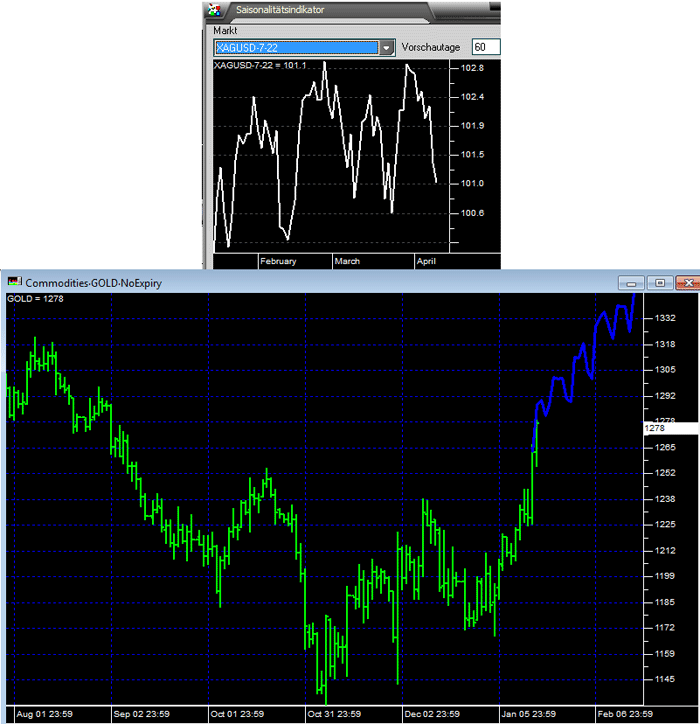Minimize the GOLD chart window

632,283
